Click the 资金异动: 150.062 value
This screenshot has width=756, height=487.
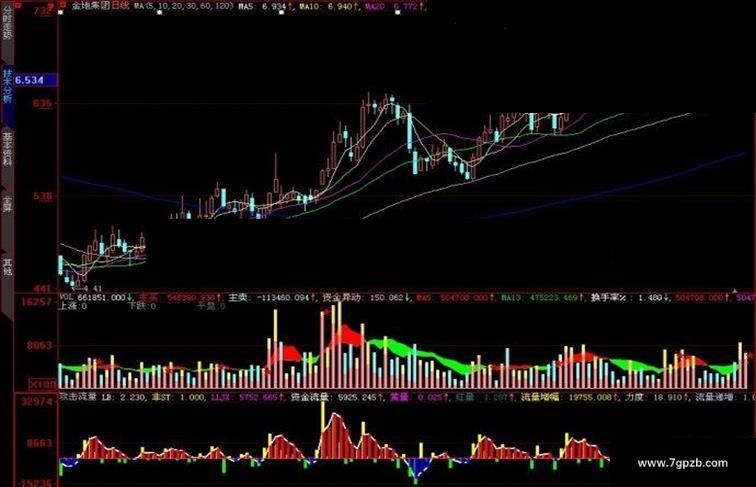coord(366,298)
